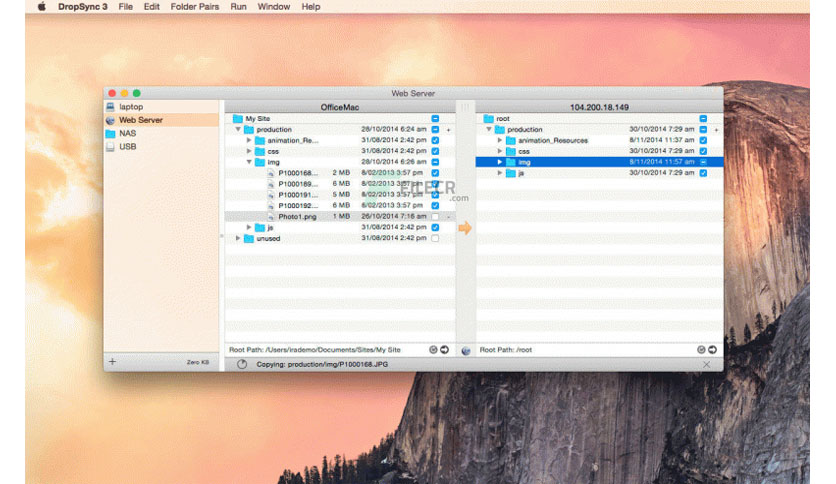The width and height of the screenshot is (836, 484).
Task: Expand the right animation_Resources folder
Action: click(x=500, y=140)
